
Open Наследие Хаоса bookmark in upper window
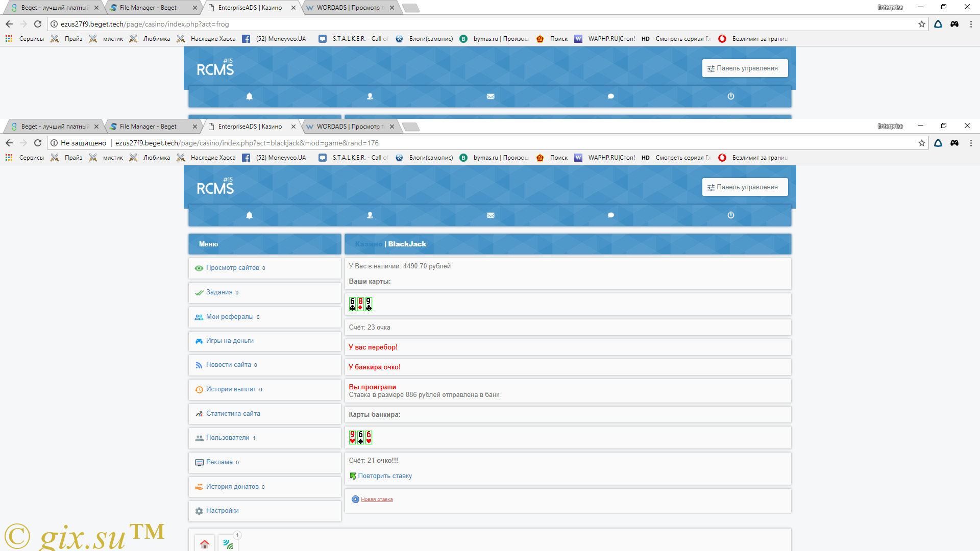[x=206, y=39]
